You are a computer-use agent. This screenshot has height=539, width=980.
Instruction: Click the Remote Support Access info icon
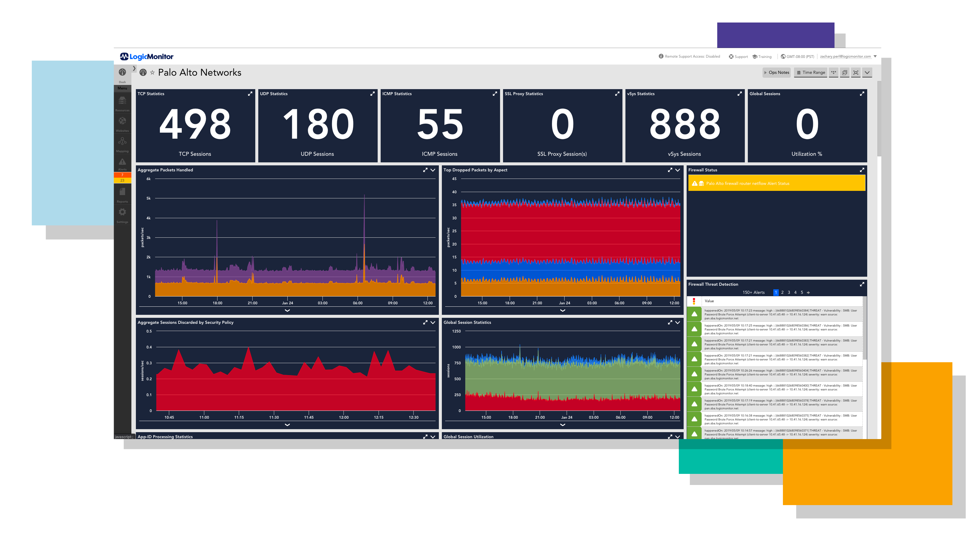(661, 56)
